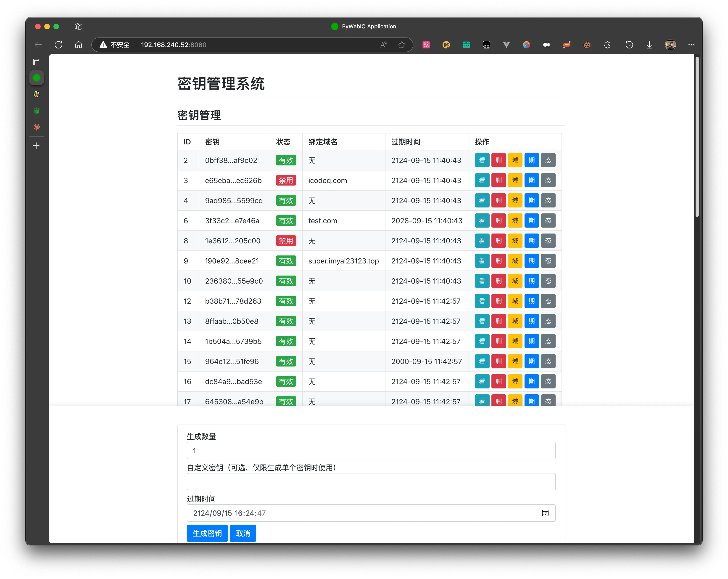Open the calendar picker in expiry field
Viewport: 728px width, 579px height.
coord(545,513)
